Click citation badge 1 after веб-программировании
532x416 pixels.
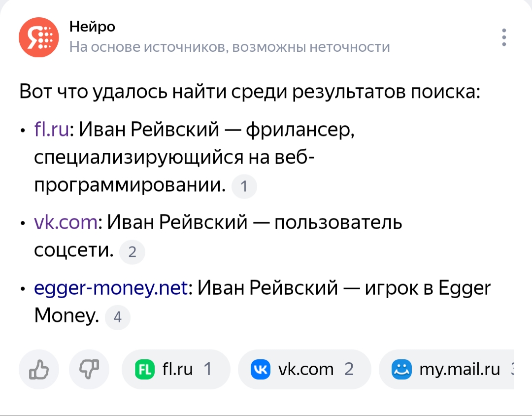(x=244, y=187)
